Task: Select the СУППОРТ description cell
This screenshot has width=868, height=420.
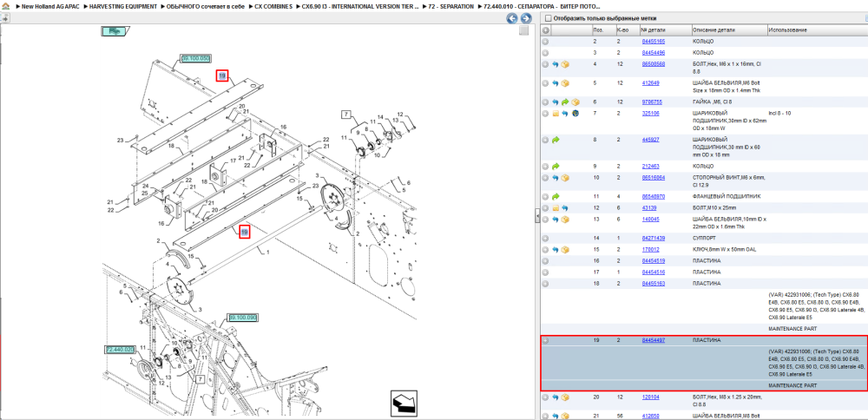Action: coord(704,238)
